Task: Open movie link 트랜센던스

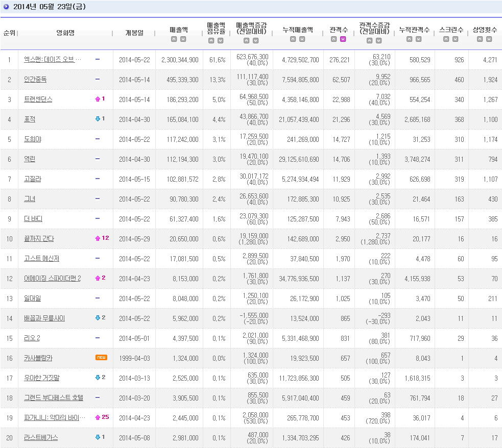Action: tap(38, 99)
